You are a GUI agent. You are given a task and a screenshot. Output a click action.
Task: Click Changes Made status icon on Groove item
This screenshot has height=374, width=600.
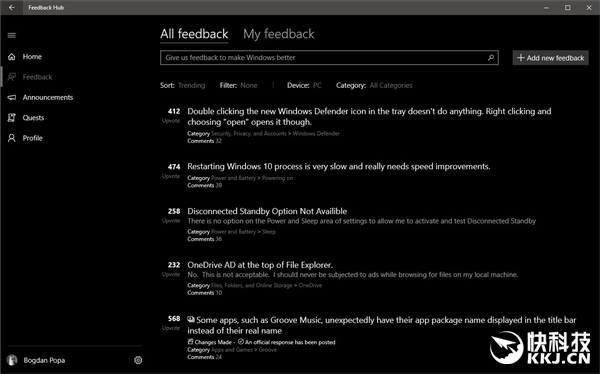pos(190,342)
